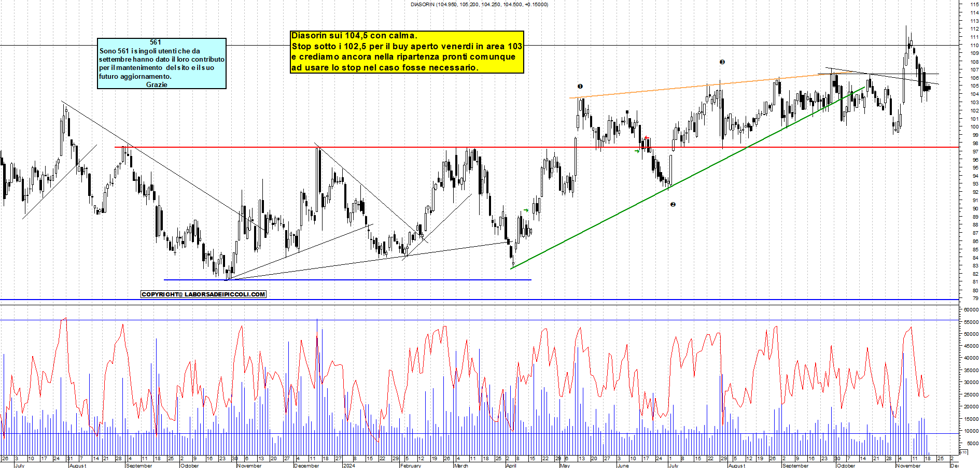Click the DIASORIN chart title with price values
The image size is (980, 468).
[479, 5]
